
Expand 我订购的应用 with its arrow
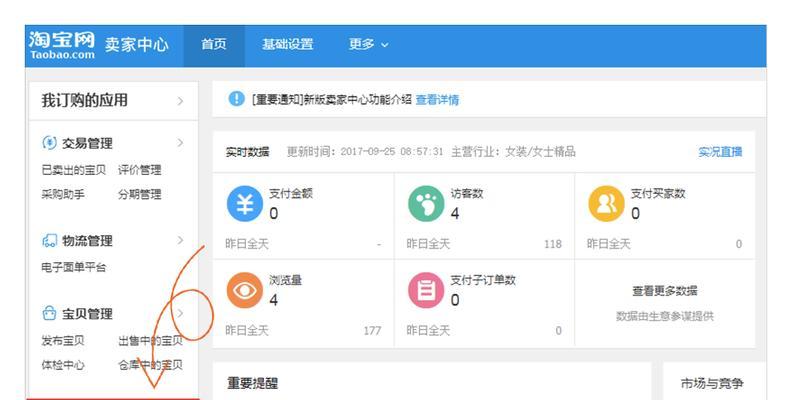pyautogui.click(x=180, y=101)
